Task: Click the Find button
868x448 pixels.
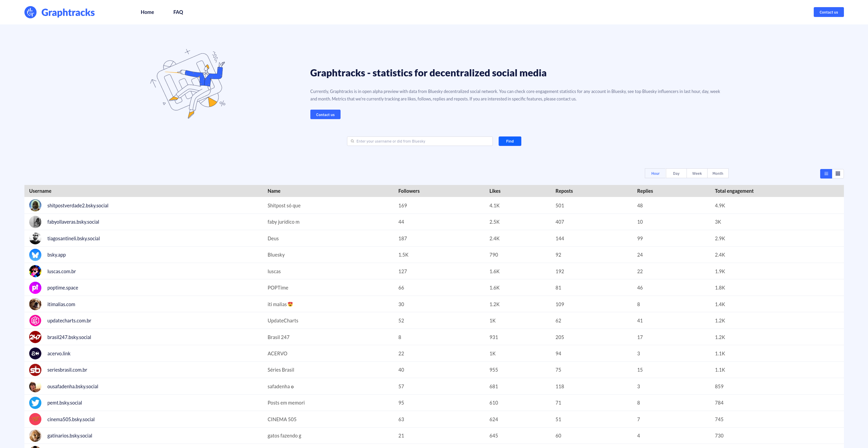Action: coord(510,141)
